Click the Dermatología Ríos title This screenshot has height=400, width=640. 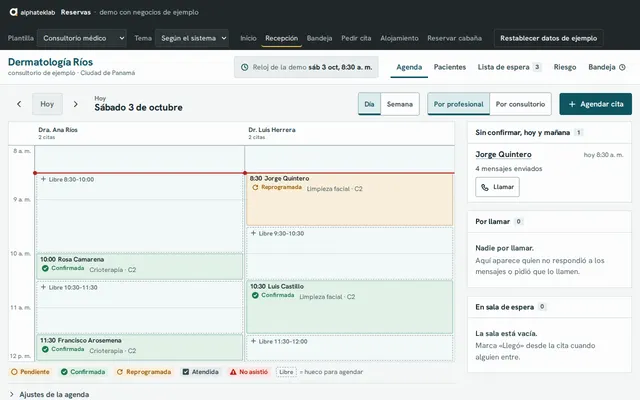tap(50, 62)
